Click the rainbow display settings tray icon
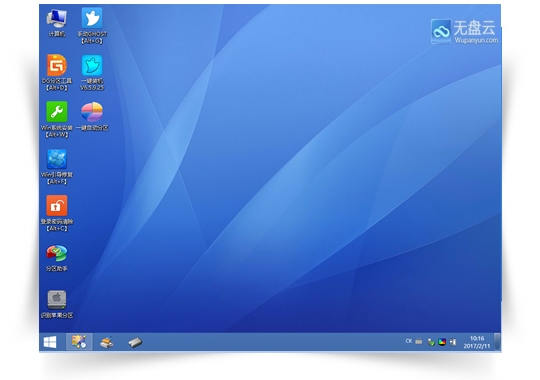 tap(442, 342)
